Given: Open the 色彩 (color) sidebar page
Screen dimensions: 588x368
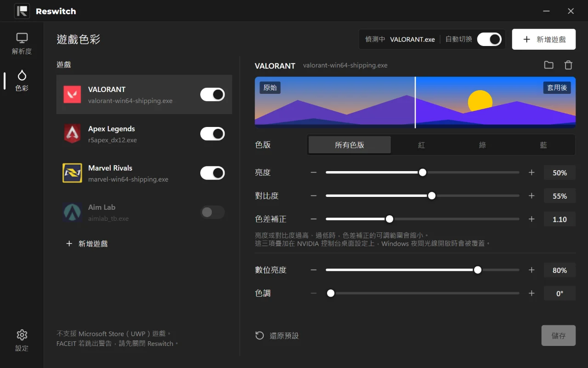Looking at the screenshot, I should point(22,80).
